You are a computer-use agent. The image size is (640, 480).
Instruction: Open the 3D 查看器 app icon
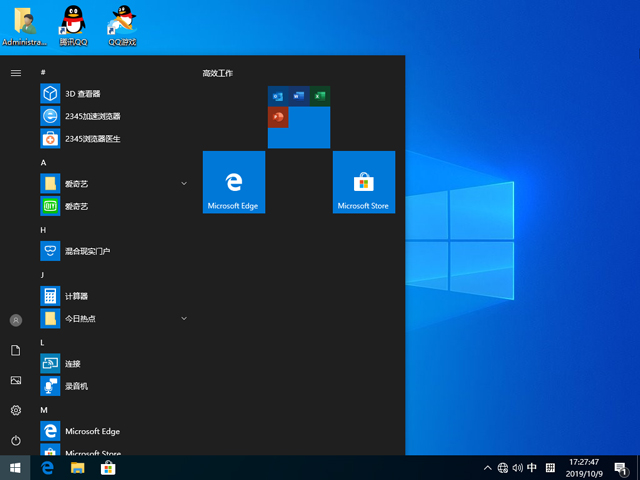(x=50, y=93)
